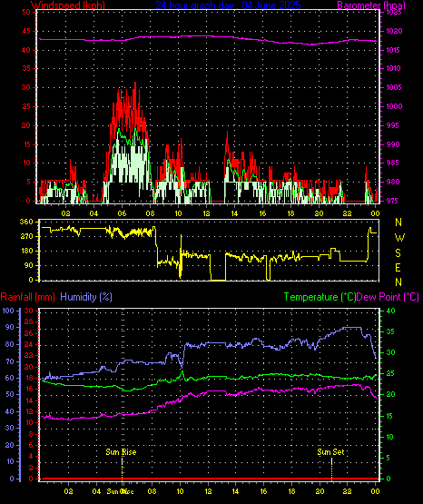Select value 40 on the red windspeed axis
This screenshot has width=423, height=504.
[x=26, y=50]
